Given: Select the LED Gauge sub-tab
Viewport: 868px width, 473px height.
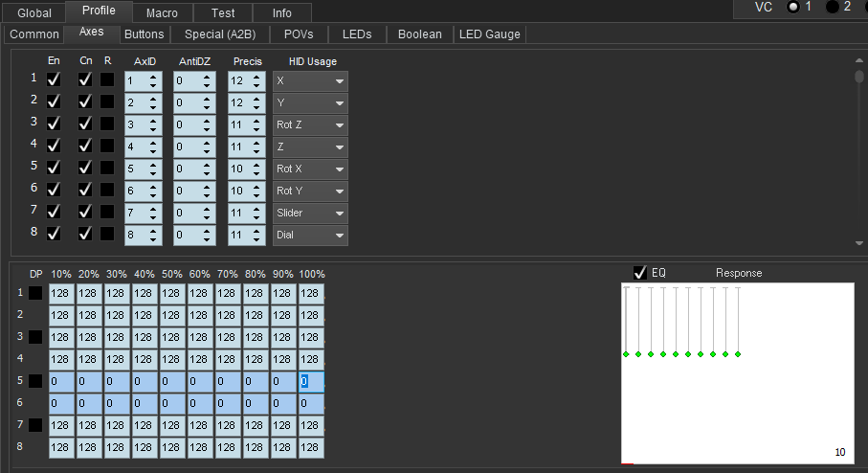Looking at the screenshot, I should [490, 34].
